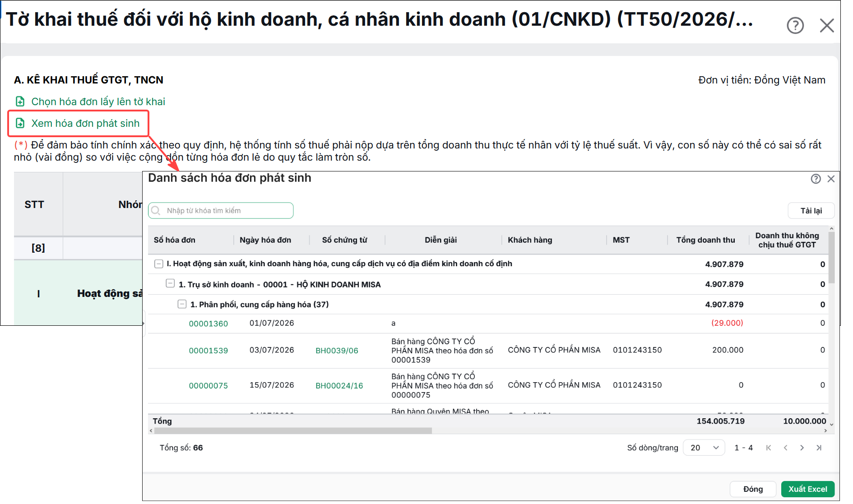Jump to first page arrow
Image resolution: width=853 pixels, height=504 pixels.
(769, 448)
